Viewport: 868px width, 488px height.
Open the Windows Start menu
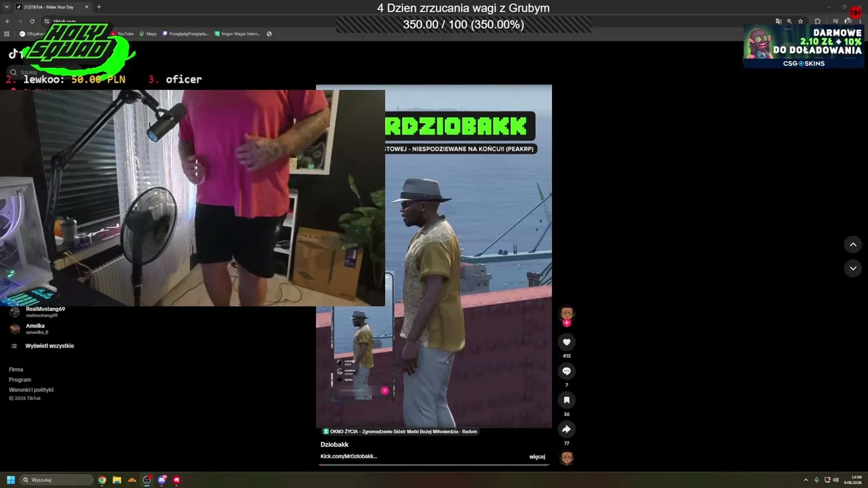11,480
